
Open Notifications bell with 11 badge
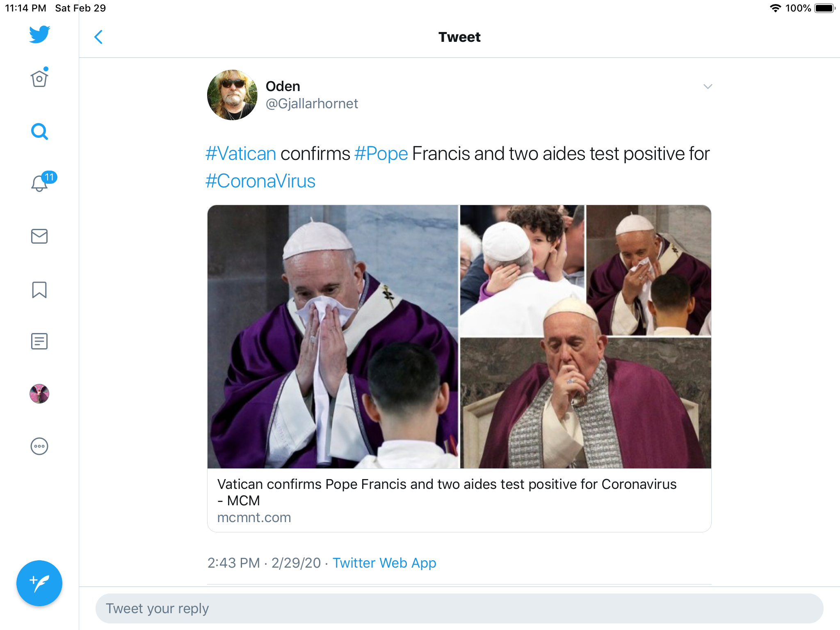click(x=40, y=183)
